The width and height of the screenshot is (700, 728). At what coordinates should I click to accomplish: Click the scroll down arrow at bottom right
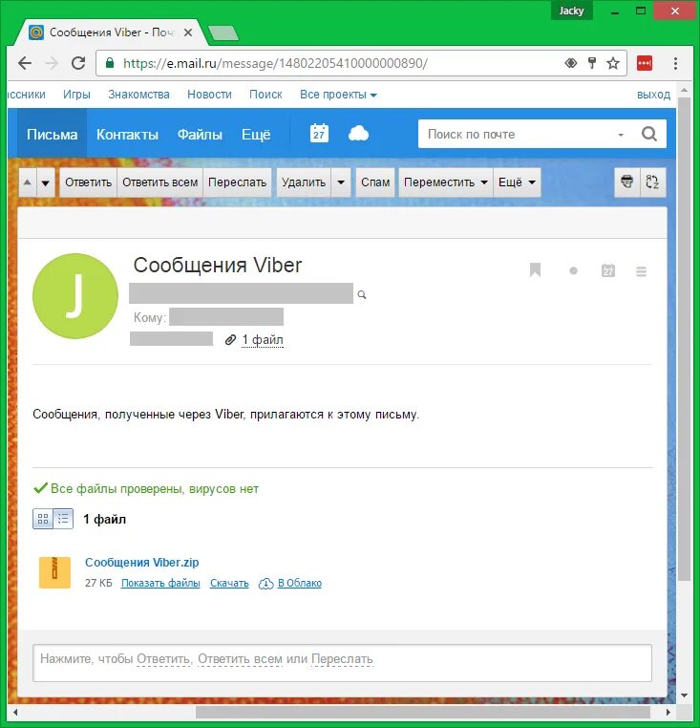pos(684,696)
